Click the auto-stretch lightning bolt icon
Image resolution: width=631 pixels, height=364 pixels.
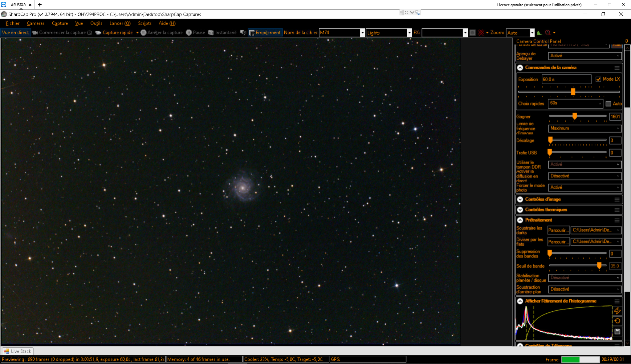click(x=617, y=311)
